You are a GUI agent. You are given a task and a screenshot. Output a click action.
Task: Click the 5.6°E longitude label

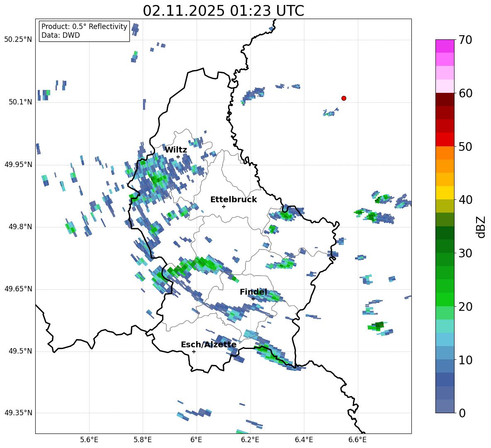[89, 440]
